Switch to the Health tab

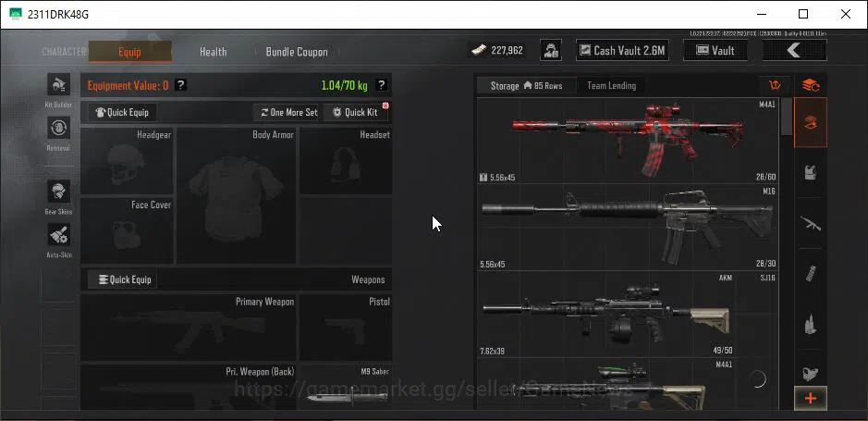pos(214,52)
